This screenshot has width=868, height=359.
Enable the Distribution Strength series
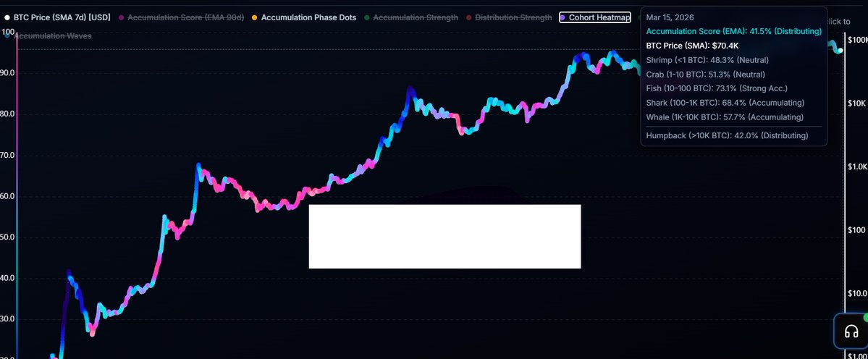(x=509, y=17)
